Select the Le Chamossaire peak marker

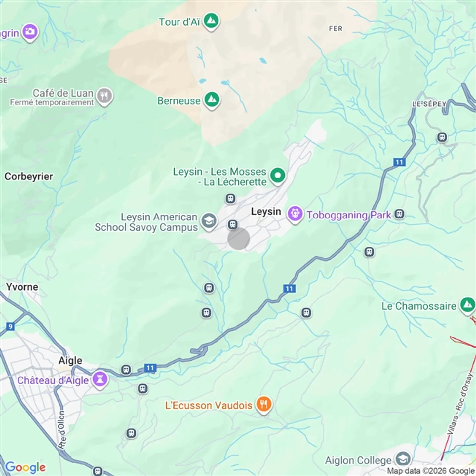(467, 305)
